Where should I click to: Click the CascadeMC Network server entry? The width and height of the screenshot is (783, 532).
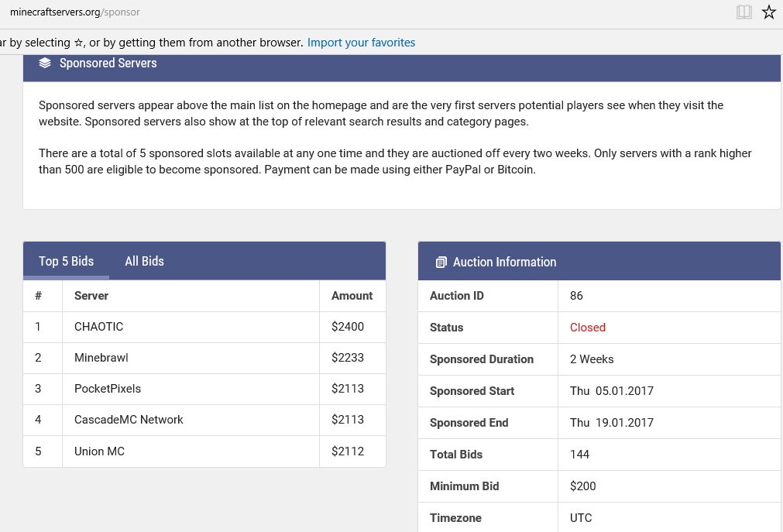pos(129,420)
